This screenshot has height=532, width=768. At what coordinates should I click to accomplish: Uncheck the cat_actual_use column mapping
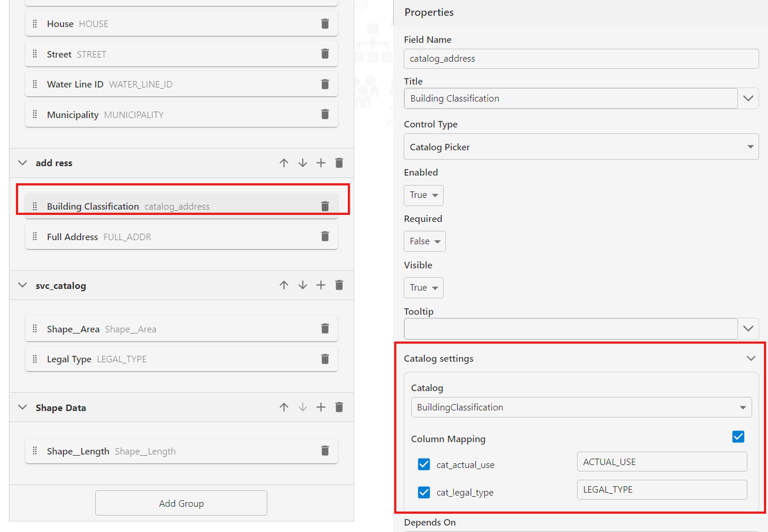tap(424, 464)
